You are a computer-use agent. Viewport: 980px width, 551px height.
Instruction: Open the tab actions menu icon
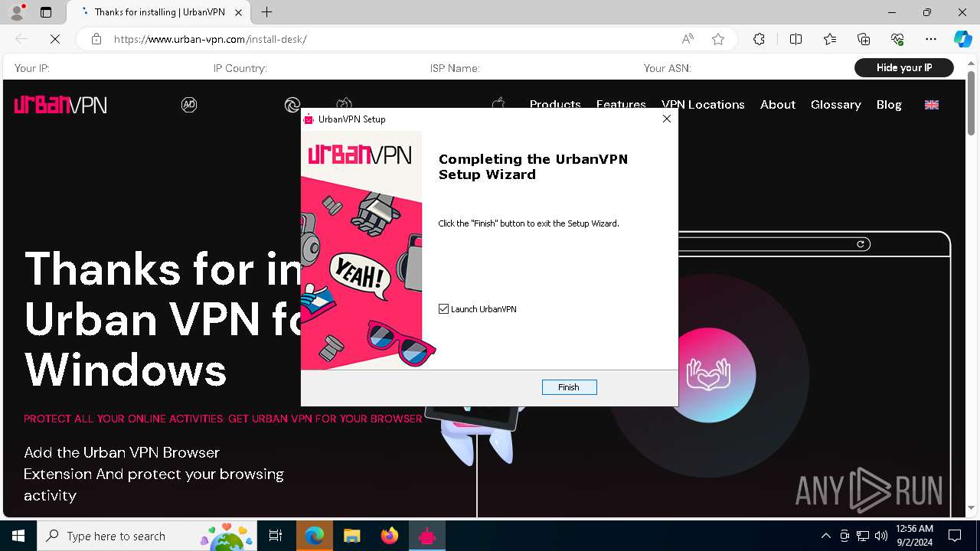tap(46, 12)
